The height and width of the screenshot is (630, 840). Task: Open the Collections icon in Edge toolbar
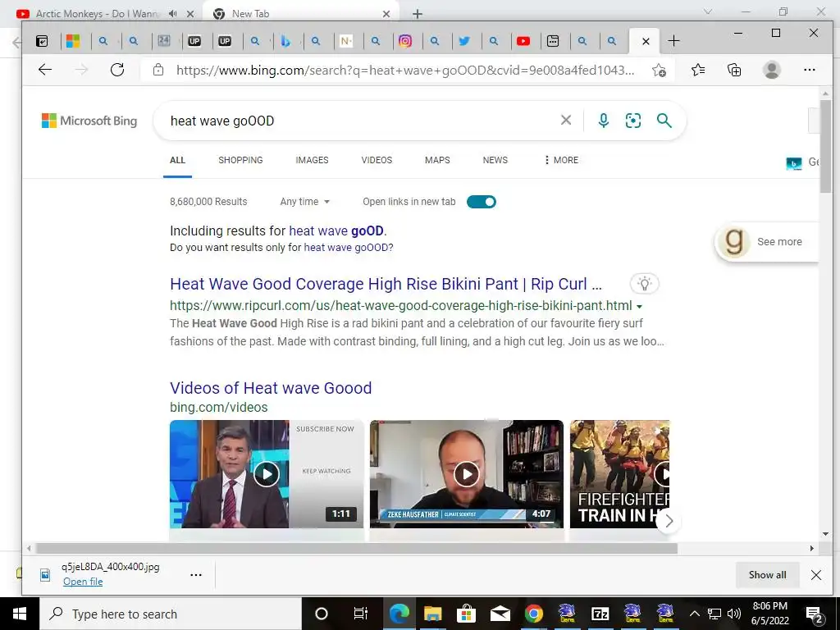pyautogui.click(x=734, y=70)
